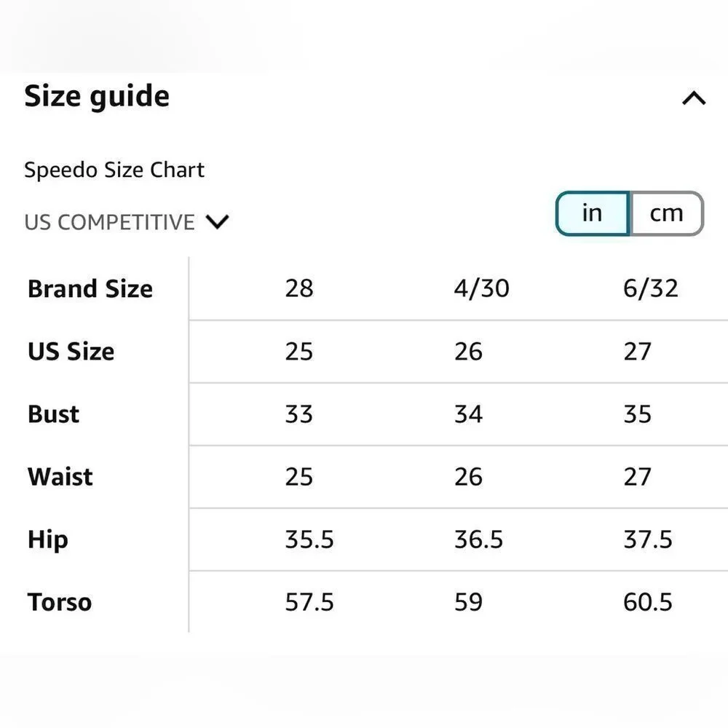
Task: Click the 35 bust measurement cell
Action: tap(637, 414)
